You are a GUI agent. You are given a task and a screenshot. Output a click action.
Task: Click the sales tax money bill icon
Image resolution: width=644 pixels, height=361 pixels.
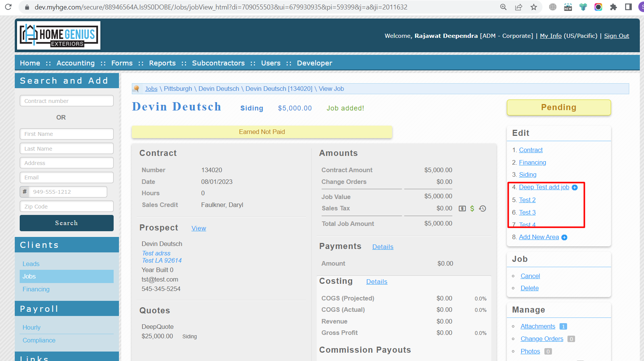462,209
